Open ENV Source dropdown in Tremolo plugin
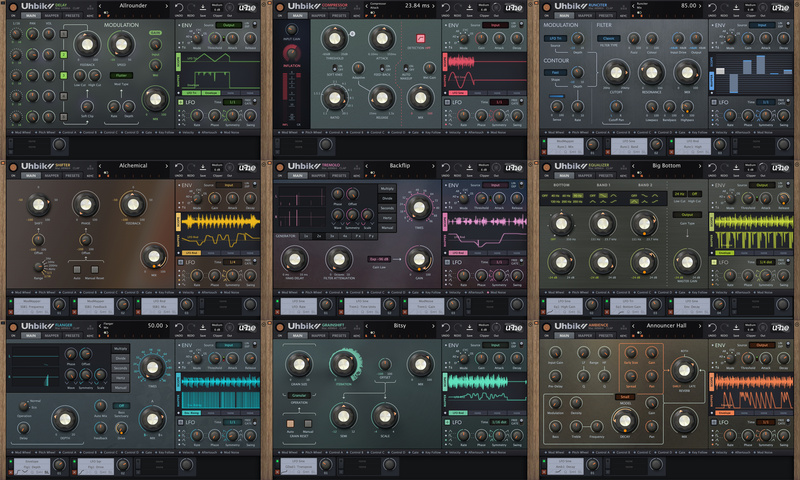 click(493, 185)
